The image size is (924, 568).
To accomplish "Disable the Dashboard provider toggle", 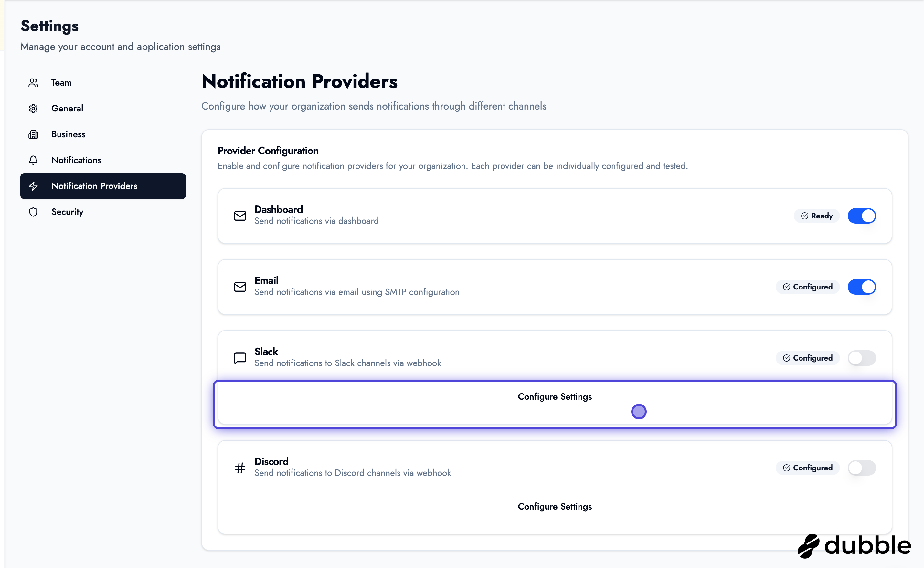I will point(862,216).
